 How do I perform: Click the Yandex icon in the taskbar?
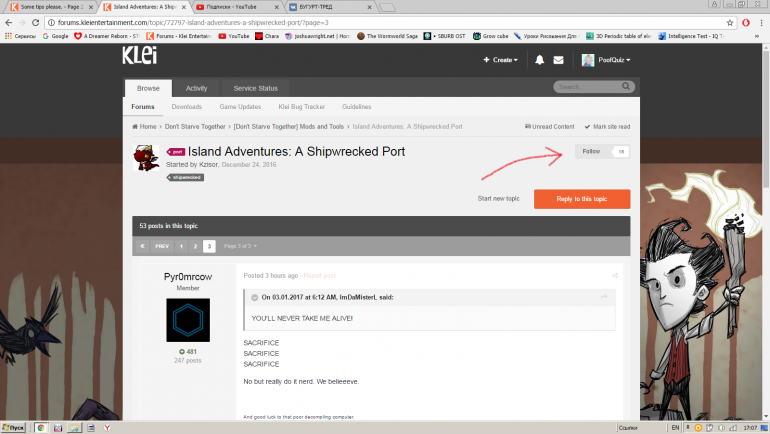click(107, 428)
